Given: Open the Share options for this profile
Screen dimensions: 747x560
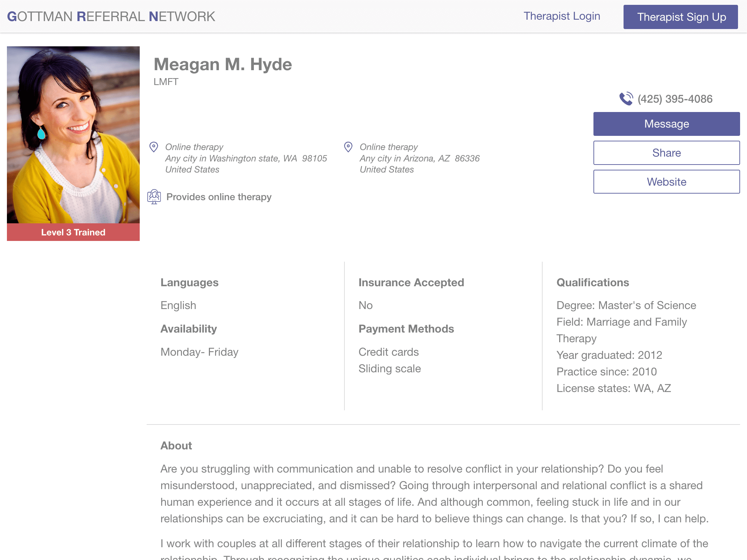Looking at the screenshot, I should (x=666, y=152).
